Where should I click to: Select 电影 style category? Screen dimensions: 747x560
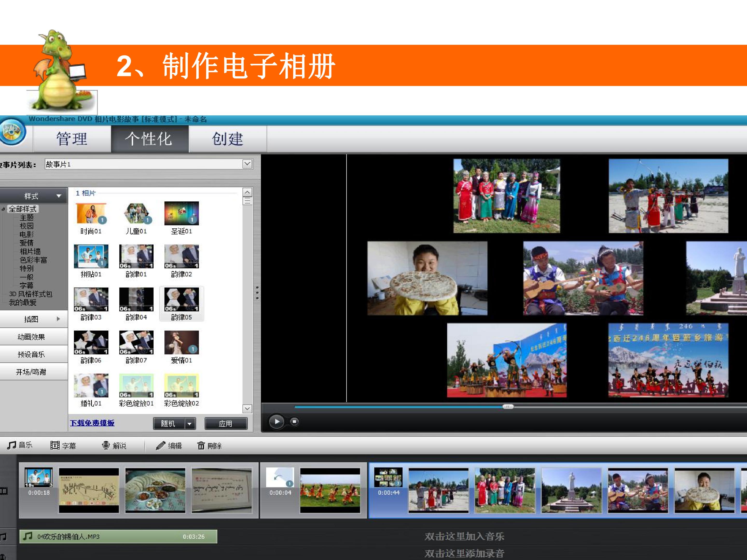pos(27,235)
